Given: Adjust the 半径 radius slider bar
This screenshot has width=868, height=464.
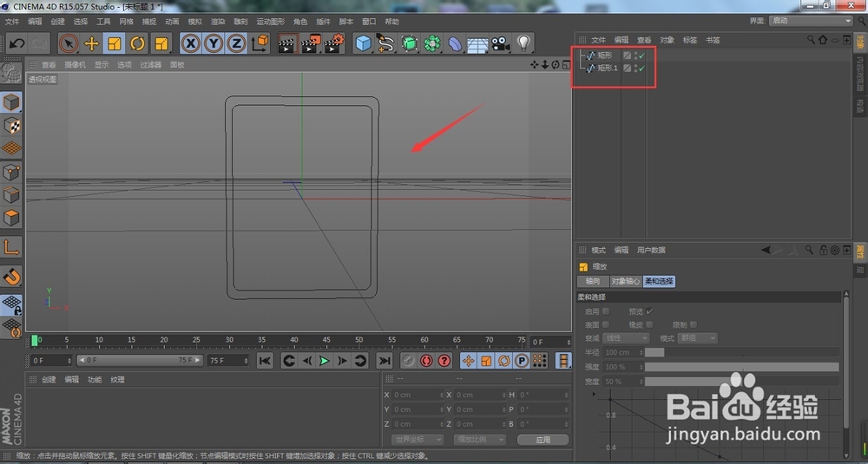Looking at the screenshot, I should pyautogui.click(x=742, y=352).
